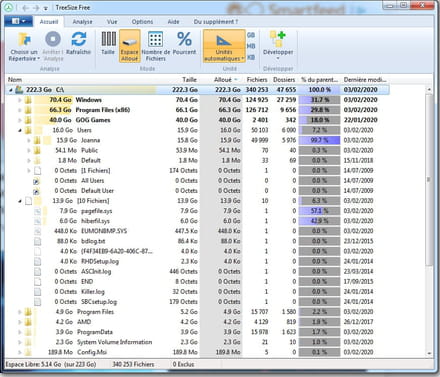Image resolution: width=440 pixels, height=377 pixels.
Task: Click the Choisir un Répertoire folder icon
Action: [24, 39]
